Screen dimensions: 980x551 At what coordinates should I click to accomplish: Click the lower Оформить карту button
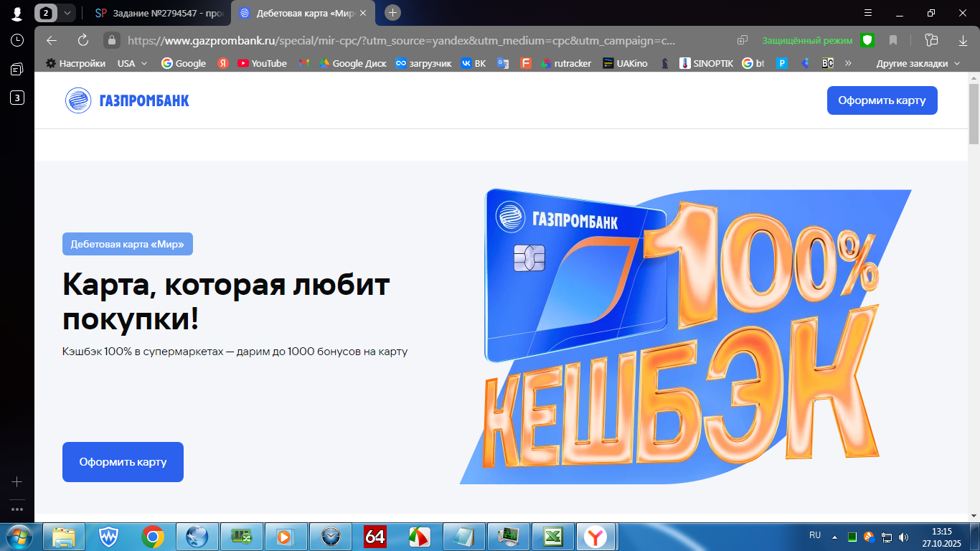(123, 462)
